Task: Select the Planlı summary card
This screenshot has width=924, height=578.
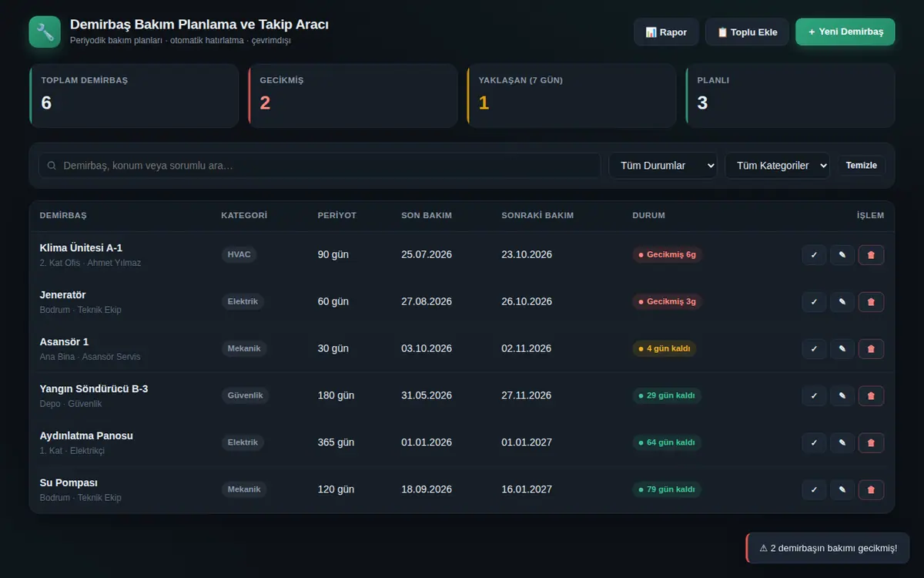Action: (x=790, y=96)
